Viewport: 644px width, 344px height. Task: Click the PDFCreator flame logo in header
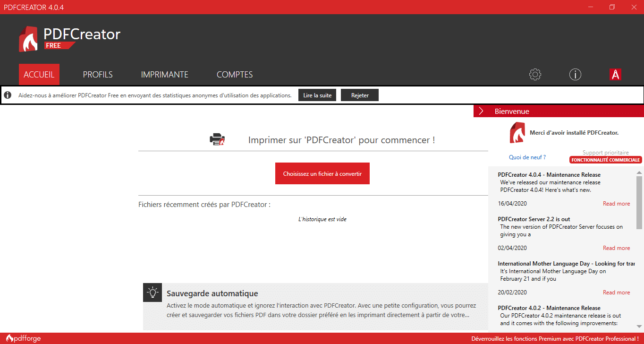pos(28,39)
